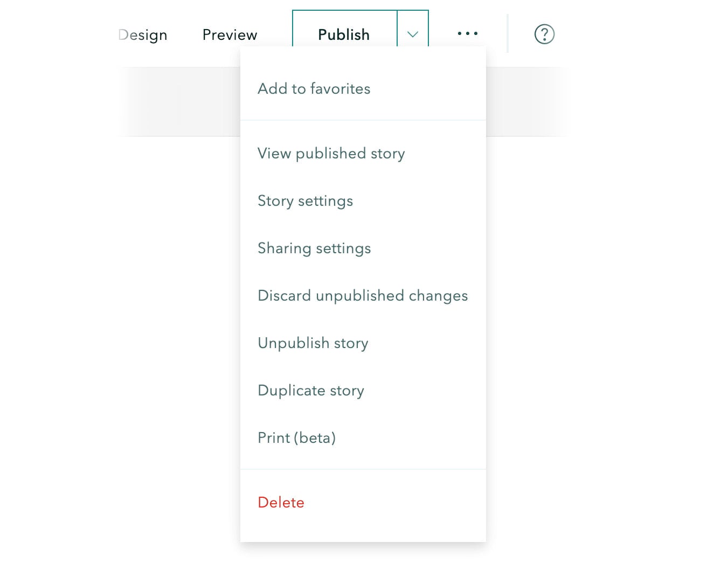Open Sharing settings
The height and width of the screenshot is (570, 728).
point(314,248)
